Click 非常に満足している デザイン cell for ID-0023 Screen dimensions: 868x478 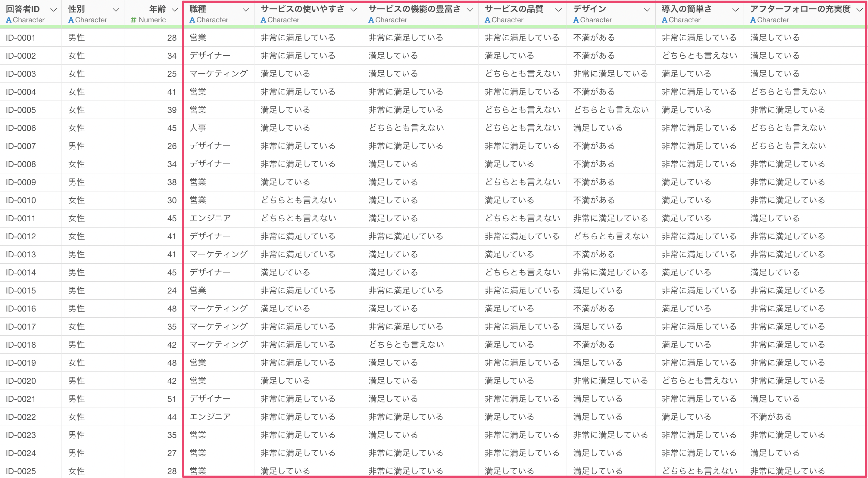tap(610, 435)
